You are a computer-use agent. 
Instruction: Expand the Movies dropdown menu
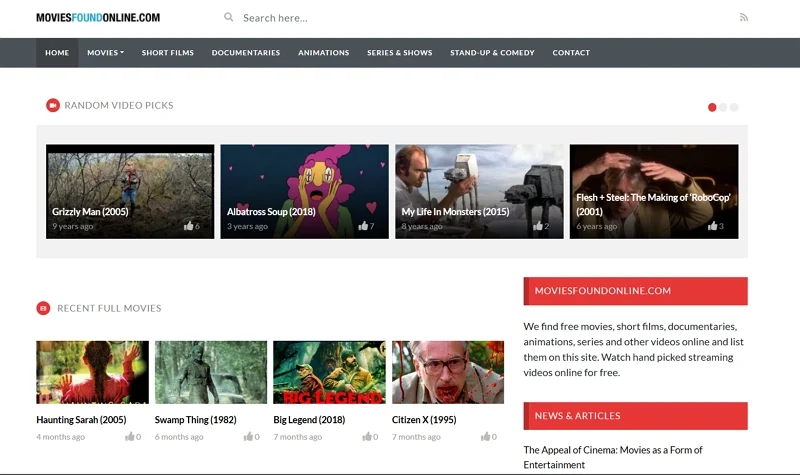tap(105, 53)
